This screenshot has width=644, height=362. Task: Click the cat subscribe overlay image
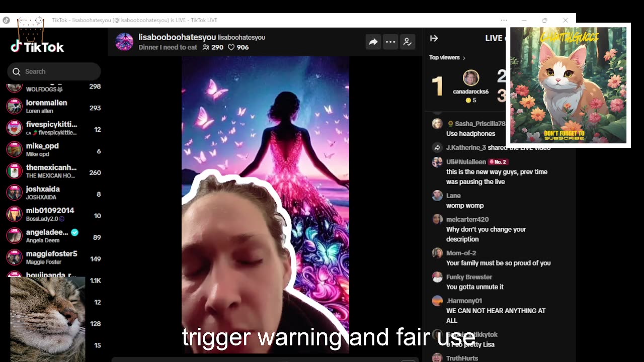tap(568, 85)
